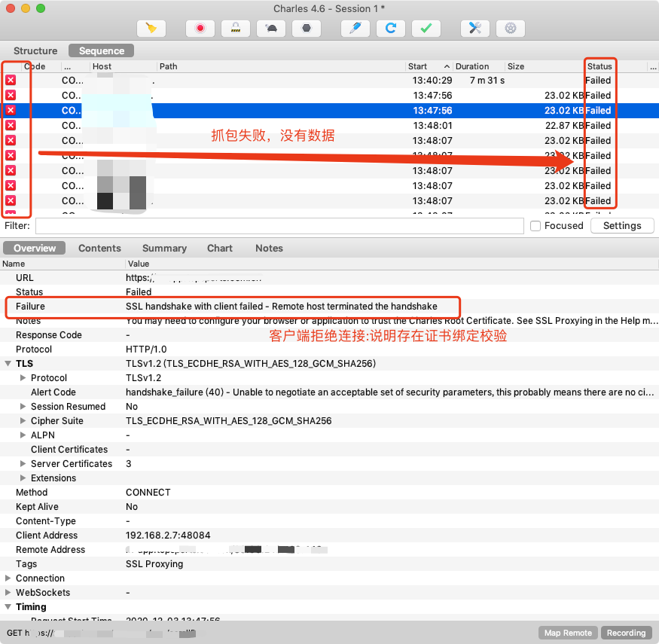659x644 pixels.
Task: Click inside the Filter input field
Action: (x=279, y=225)
